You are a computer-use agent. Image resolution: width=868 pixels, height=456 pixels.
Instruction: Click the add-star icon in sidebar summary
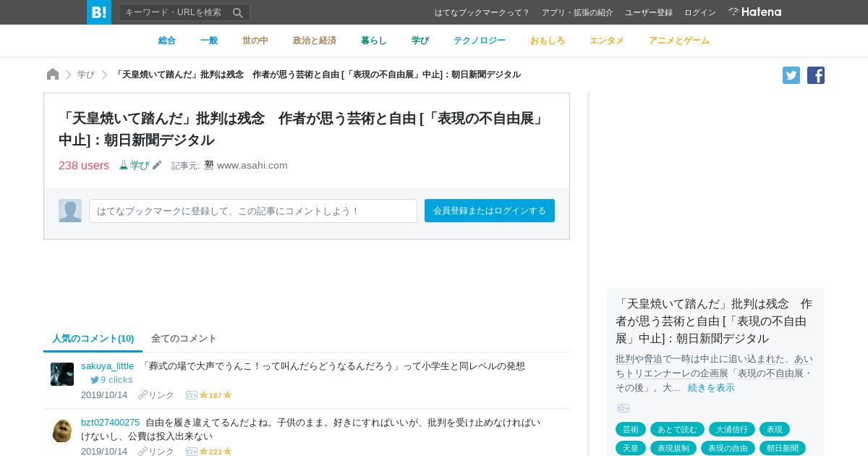tap(624, 408)
